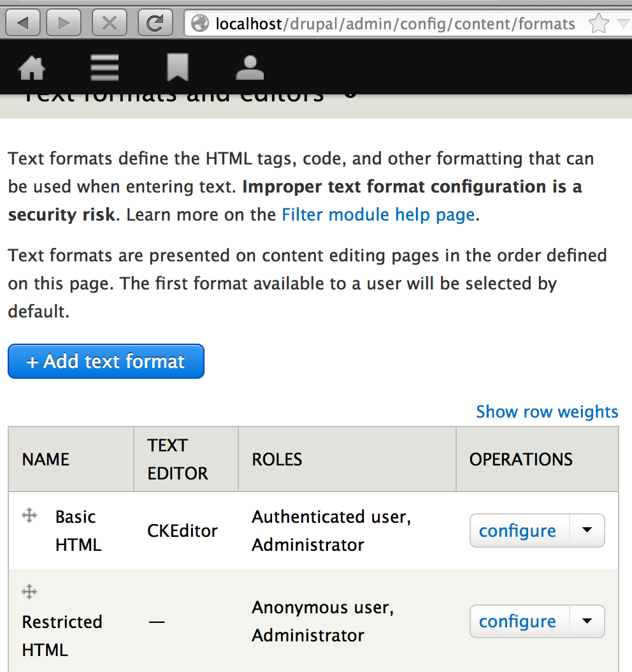Image resolution: width=632 pixels, height=672 pixels.
Task: Open the user account person icon
Action: click(x=250, y=68)
